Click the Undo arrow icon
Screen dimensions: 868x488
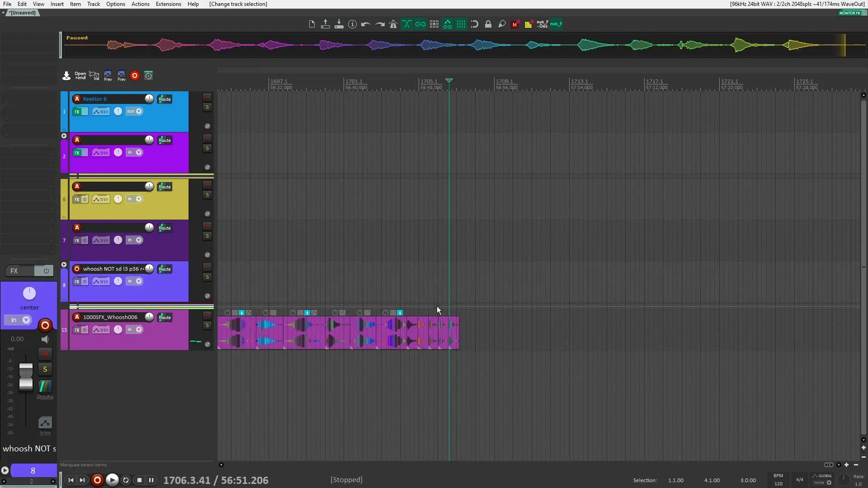point(366,24)
